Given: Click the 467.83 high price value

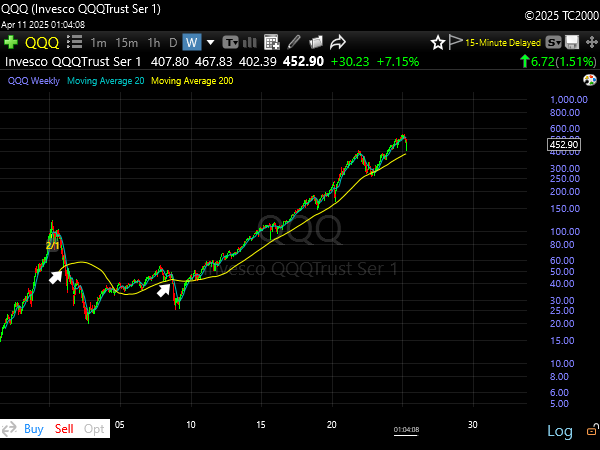Looking at the screenshot, I should point(214,62).
